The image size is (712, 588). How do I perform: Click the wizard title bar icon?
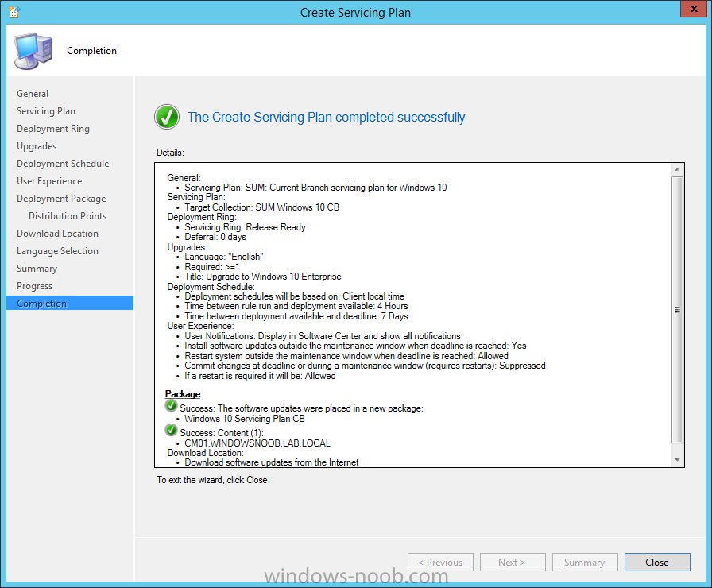point(14,12)
